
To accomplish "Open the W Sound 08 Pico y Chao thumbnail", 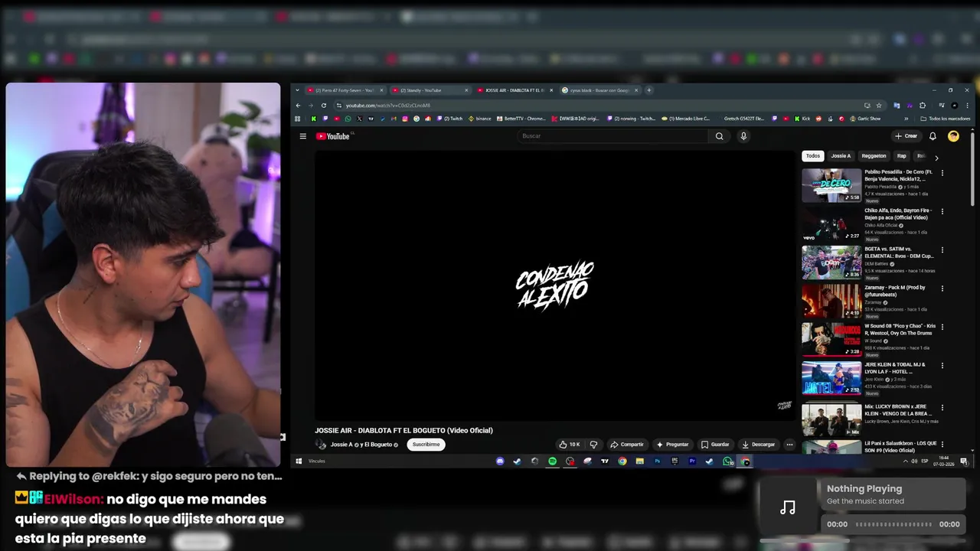I will (x=831, y=340).
